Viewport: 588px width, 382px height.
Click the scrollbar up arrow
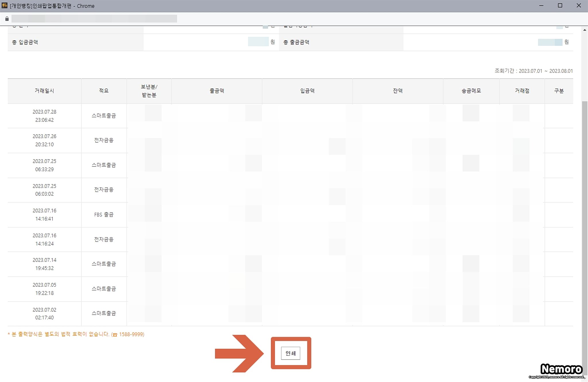pyautogui.click(x=585, y=30)
